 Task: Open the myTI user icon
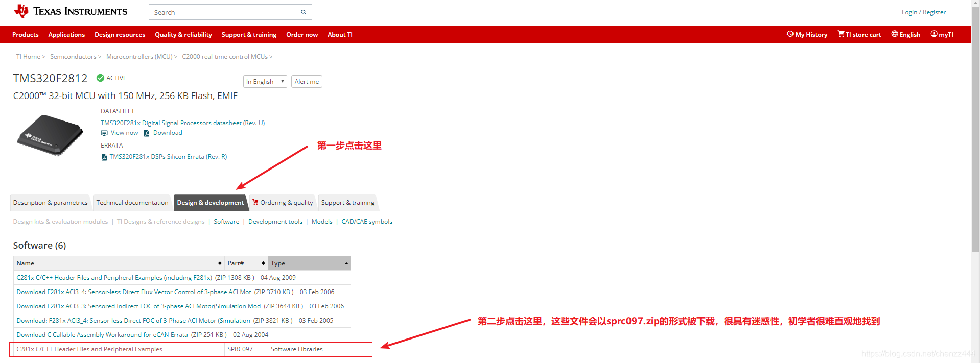coord(934,34)
